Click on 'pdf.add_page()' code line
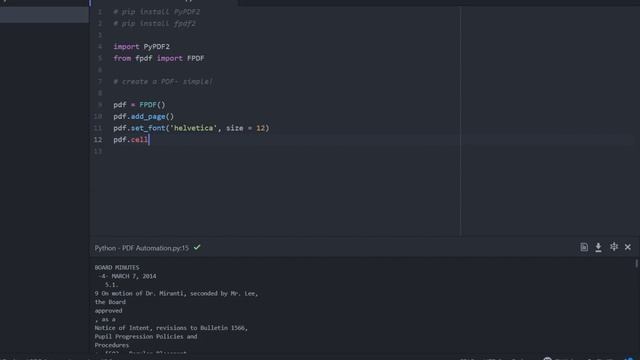Viewport: 640px width, 360px height. pyautogui.click(x=144, y=117)
